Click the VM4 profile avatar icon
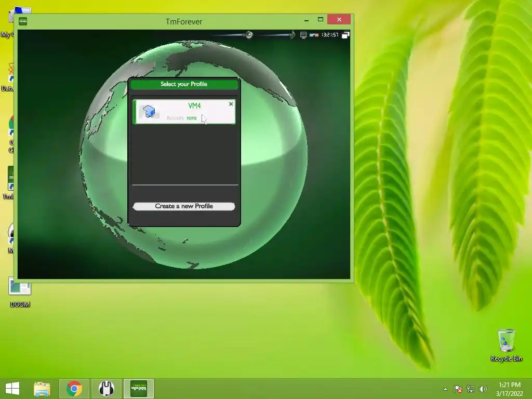This screenshot has height=399, width=532. click(149, 112)
